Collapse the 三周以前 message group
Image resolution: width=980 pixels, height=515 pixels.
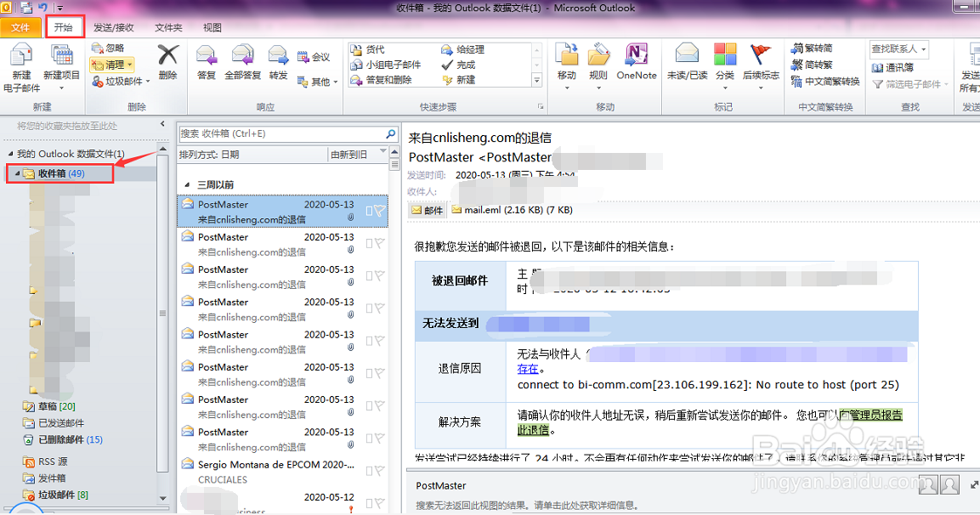[187, 185]
